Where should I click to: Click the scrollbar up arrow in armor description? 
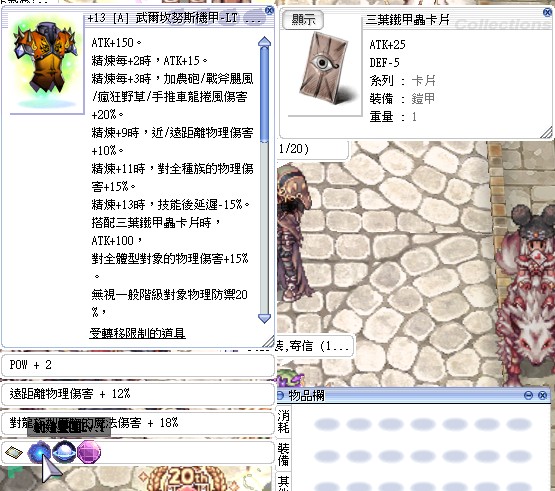(x=264, y=42)
